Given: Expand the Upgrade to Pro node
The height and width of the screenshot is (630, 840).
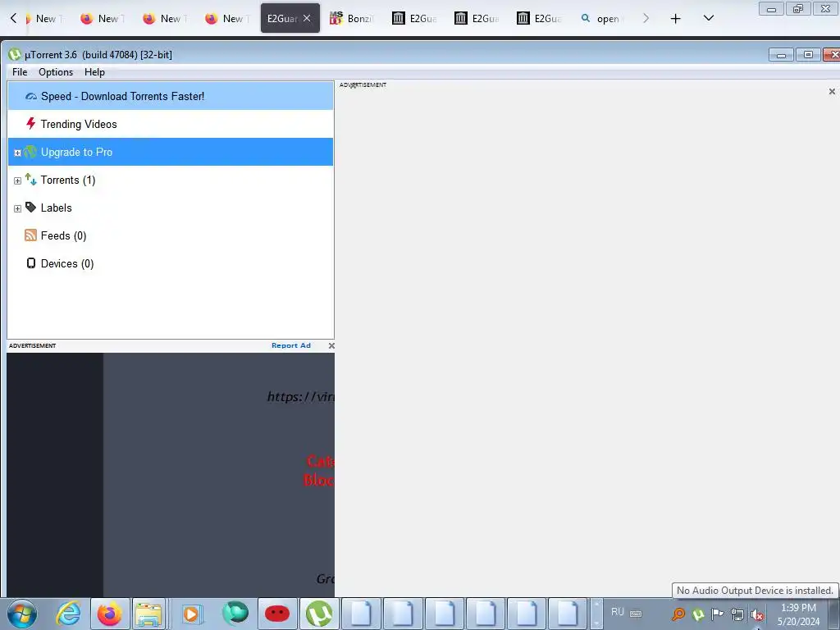Looking at the screenshot, I should tap(17, 153).
